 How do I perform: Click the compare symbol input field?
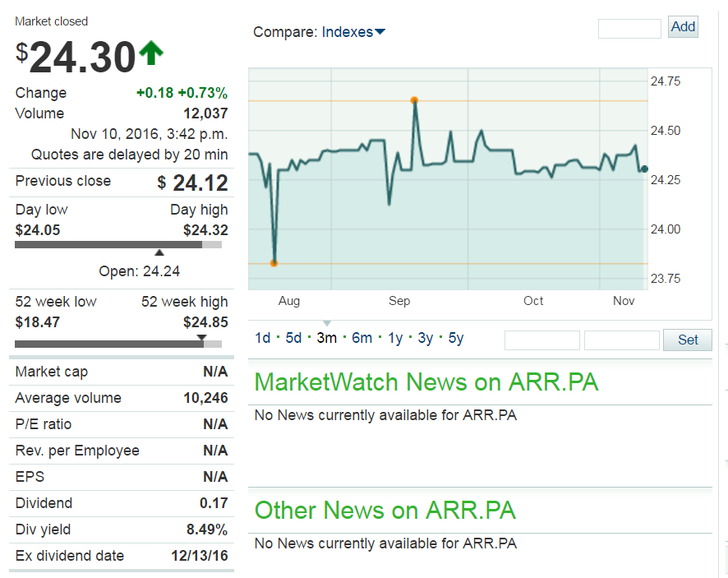point(629,27)
